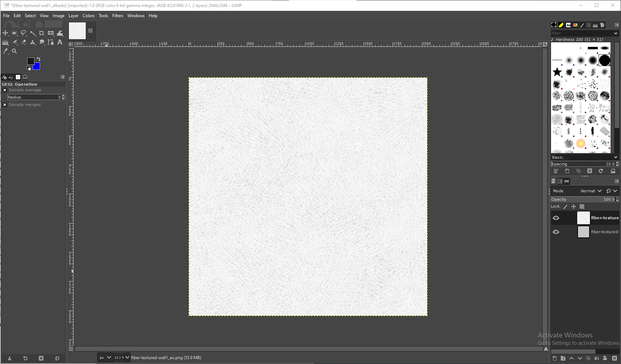621x364 pixels.
Task: Delete the selected layer
Action: click(614, 358)
